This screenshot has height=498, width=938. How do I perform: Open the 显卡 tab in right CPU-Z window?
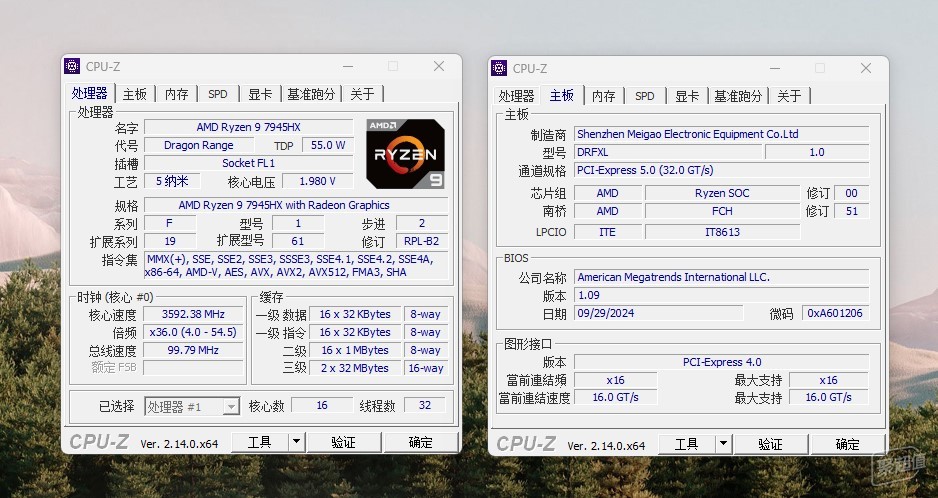tap(687, 96)
